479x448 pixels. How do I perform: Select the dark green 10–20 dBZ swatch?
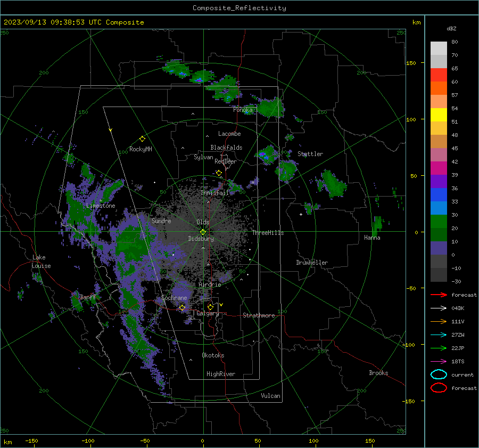(x=439, y=235)
